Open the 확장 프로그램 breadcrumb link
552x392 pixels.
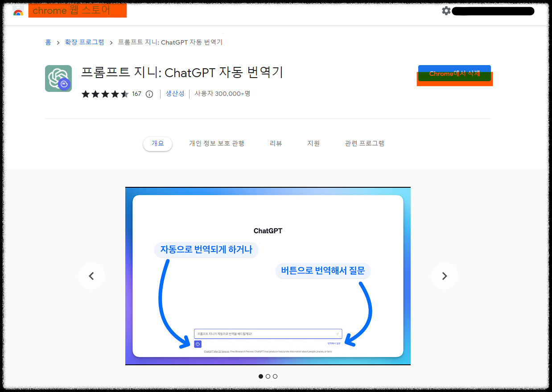pos(85,42)
